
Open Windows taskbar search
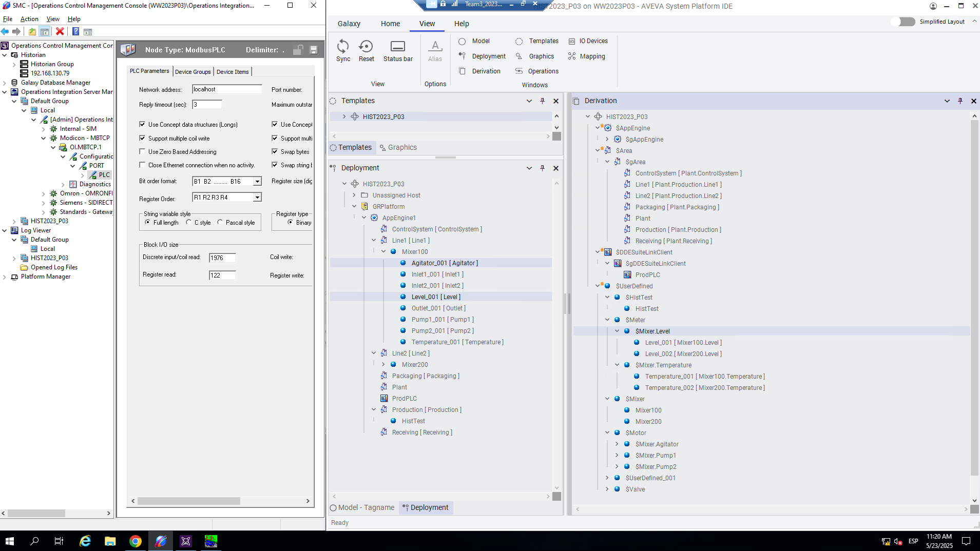tap(34, 541)
